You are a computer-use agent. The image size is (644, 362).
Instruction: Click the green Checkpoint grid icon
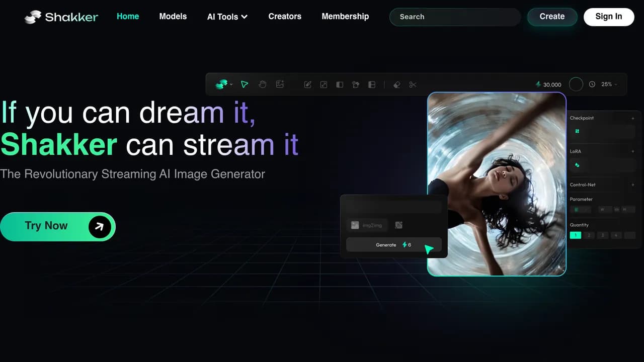577,131
